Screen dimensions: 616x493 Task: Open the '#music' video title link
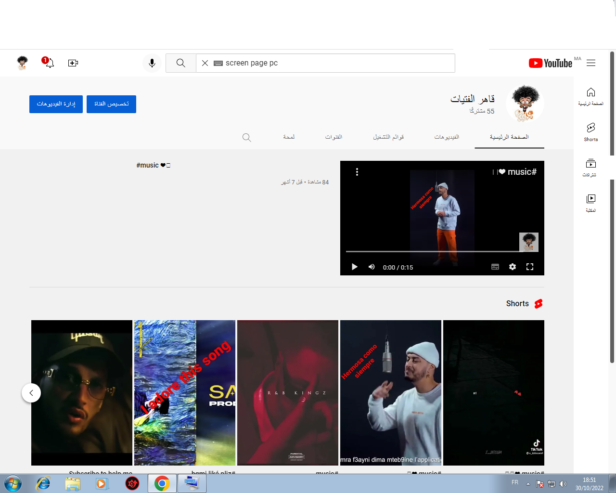pyautogui.click(x=153, y=165)
